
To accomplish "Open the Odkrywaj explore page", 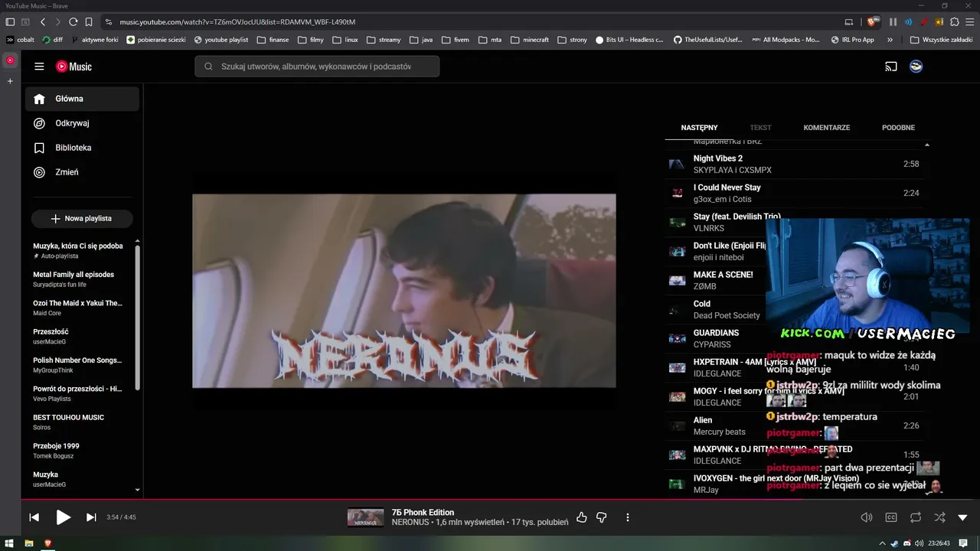I will (82, 123).
